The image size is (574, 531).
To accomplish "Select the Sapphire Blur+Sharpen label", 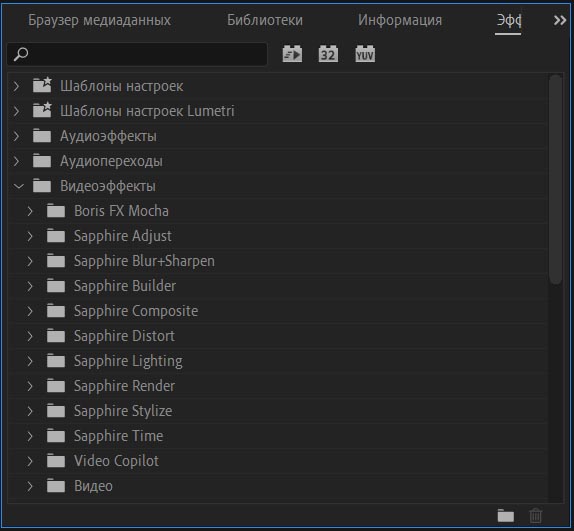I will pyautogui.click(x=144, y=261).
